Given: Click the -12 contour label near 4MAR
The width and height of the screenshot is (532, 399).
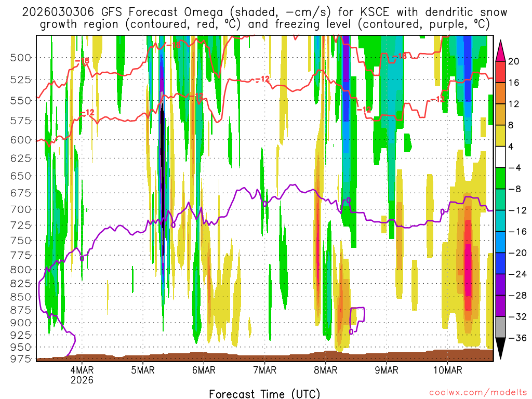Looking at the screenshot, I should [x=87, y=113].
